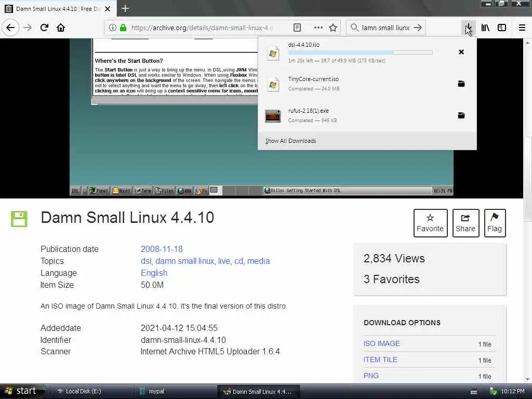
Task: Reload the current page
Action: 44,28
